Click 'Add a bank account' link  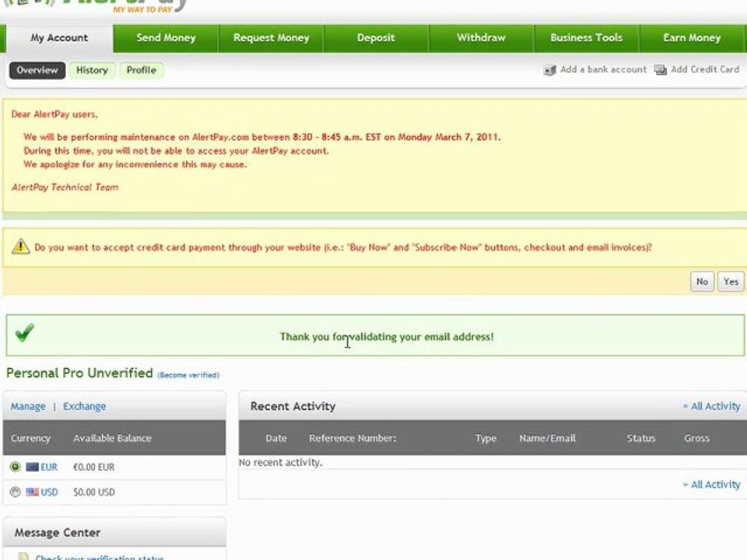tap(603, 69)
